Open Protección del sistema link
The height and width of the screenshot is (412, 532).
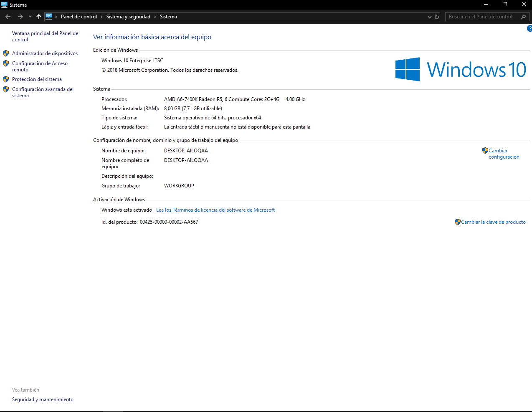pyautogui.click(x=37, y=79)
